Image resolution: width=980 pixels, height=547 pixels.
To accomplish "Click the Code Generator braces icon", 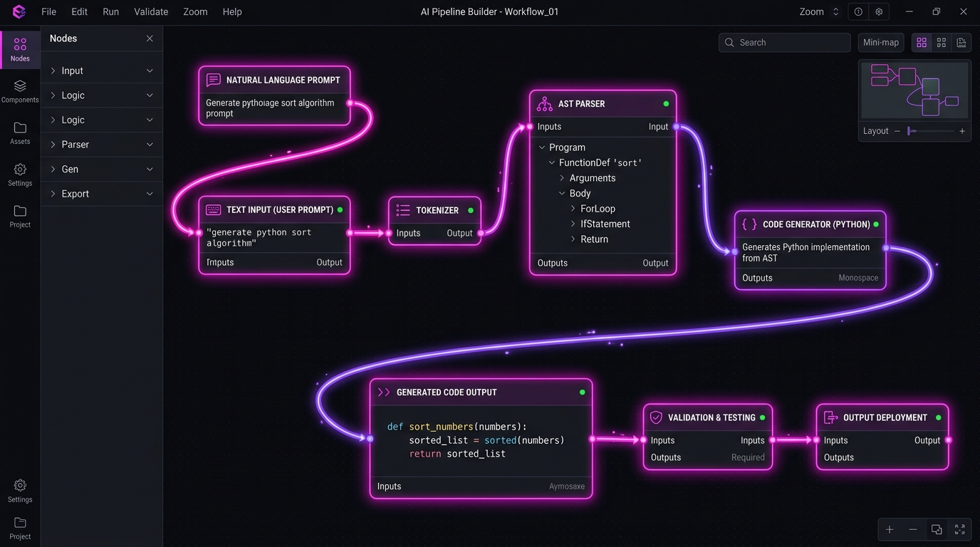I will pyautogui.click(x=749, y=224).
